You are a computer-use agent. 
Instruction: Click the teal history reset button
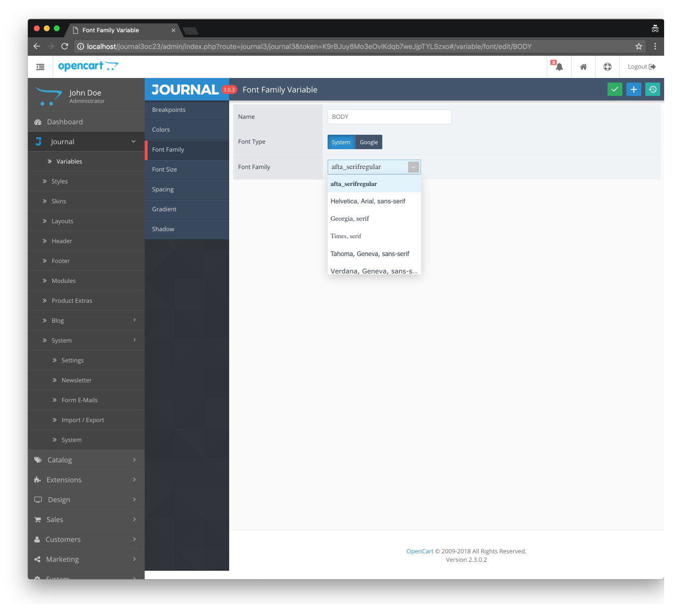[653, 89]
